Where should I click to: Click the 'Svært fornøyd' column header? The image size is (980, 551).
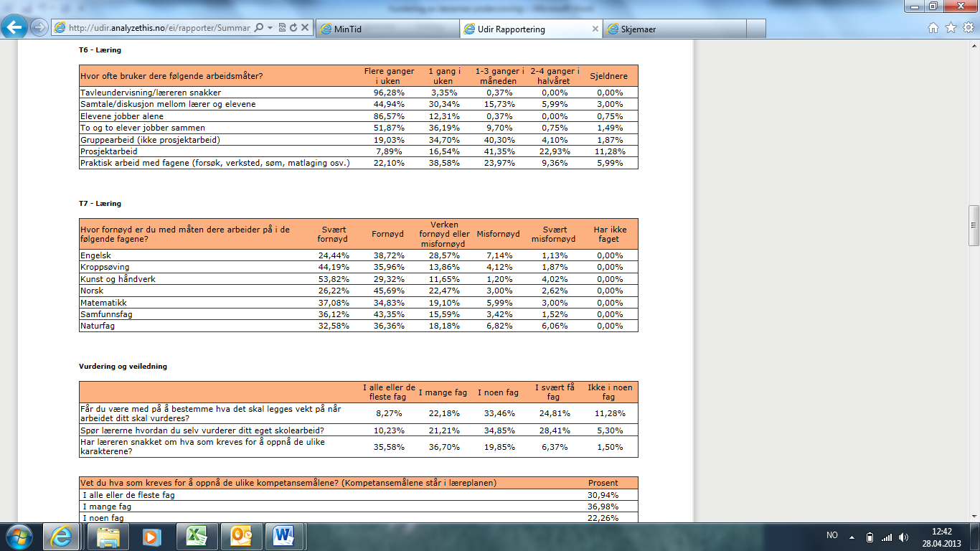tap(334, 234)
